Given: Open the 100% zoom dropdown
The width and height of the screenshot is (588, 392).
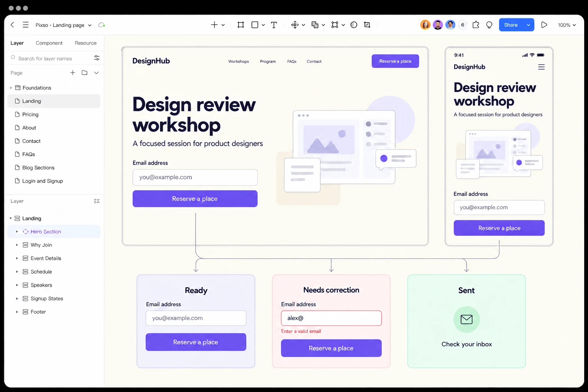Looking at the screenshot, I should 567,25.
